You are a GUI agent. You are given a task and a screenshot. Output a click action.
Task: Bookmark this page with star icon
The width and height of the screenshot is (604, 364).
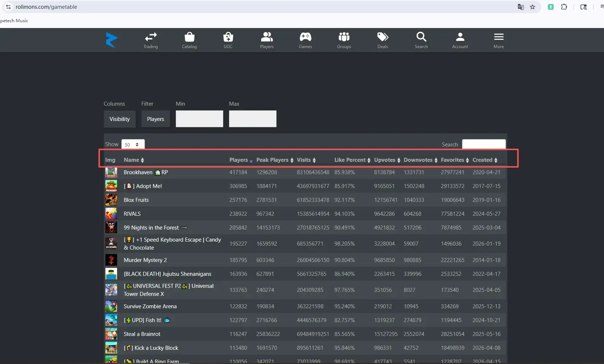pos(533,7)
